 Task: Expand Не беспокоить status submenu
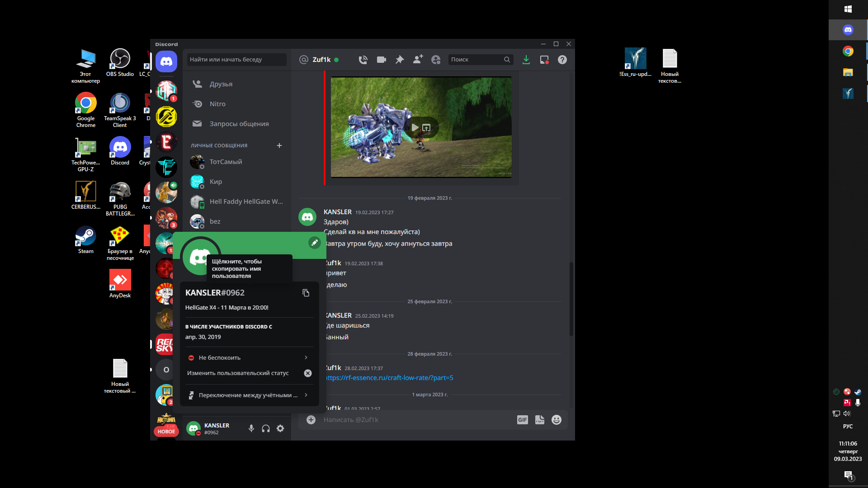pos(249,357)
